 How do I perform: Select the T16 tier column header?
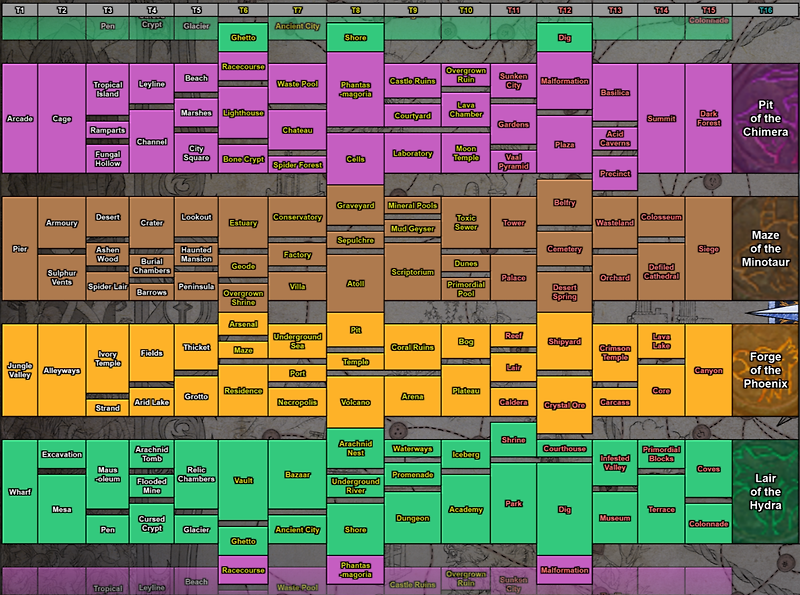pyautogui.click(x=765, y=10)
